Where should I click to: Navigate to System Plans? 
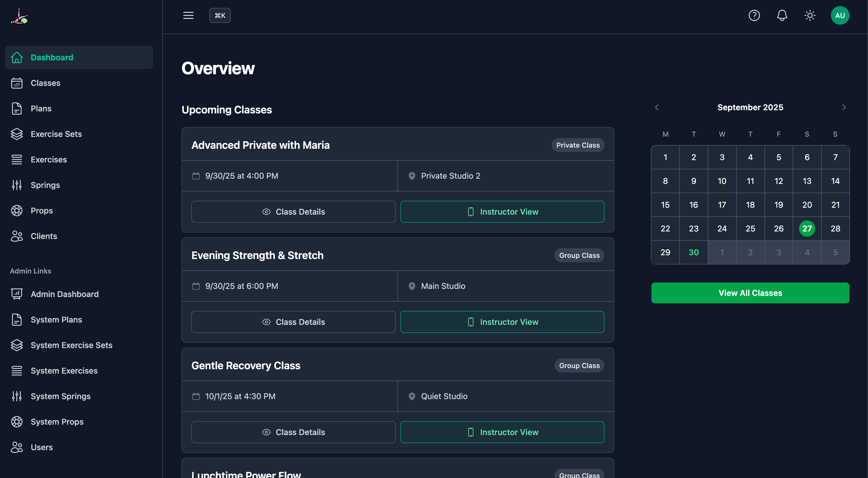tap(56, 320)
